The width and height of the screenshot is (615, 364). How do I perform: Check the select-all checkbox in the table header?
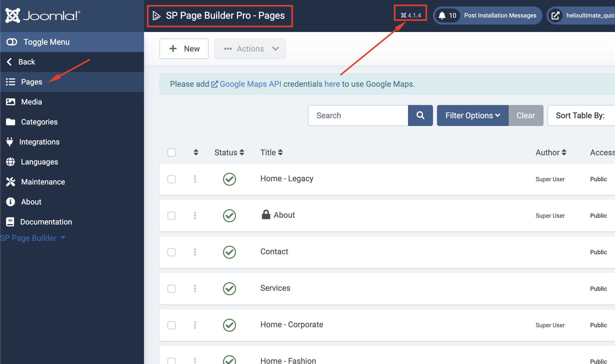tap(171, 152)
